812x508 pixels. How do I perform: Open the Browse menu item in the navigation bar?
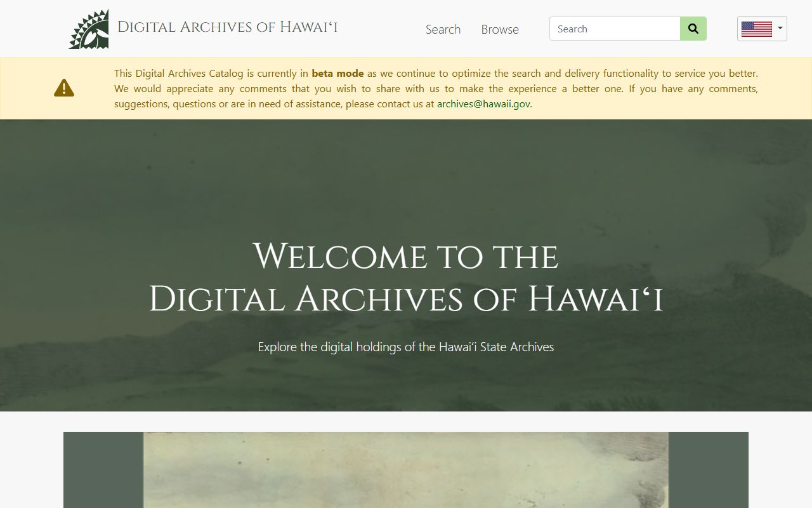pyautogui.click(x=500, y=29)
